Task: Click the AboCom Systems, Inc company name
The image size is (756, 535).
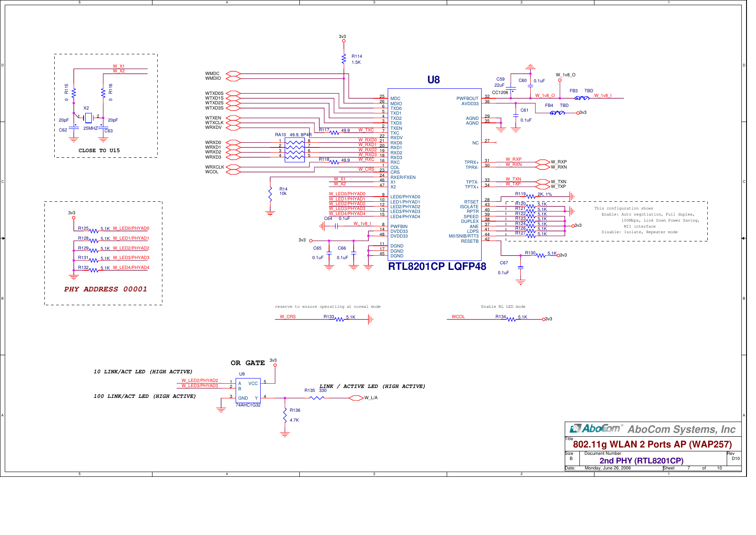Action: pos(681,429)
